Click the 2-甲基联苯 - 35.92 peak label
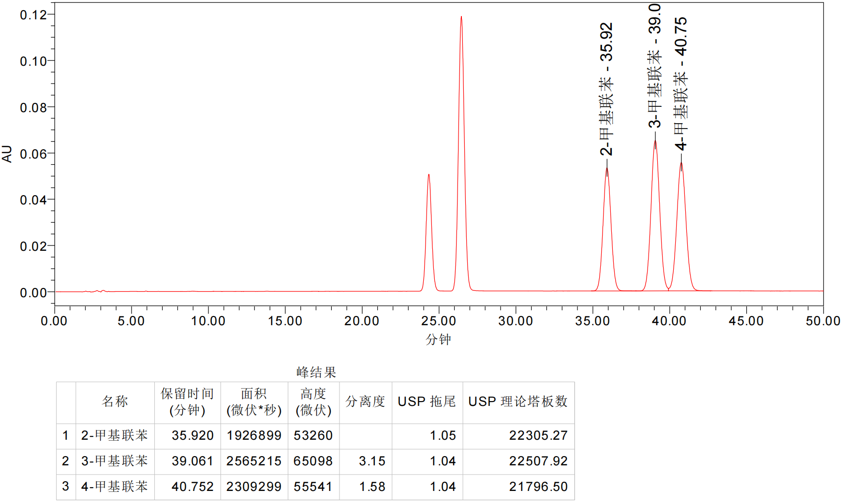This screenshot has width=842, height=504. (x=606, y=89)
